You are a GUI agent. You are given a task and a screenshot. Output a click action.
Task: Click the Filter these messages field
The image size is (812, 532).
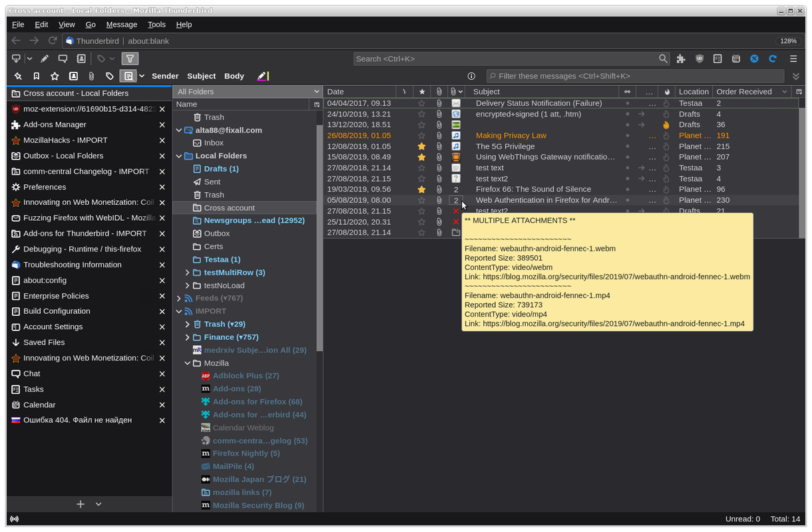pos(635,76)
